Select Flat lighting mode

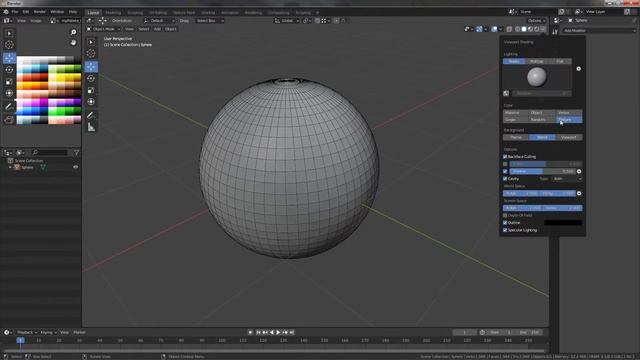pos(560,61)
